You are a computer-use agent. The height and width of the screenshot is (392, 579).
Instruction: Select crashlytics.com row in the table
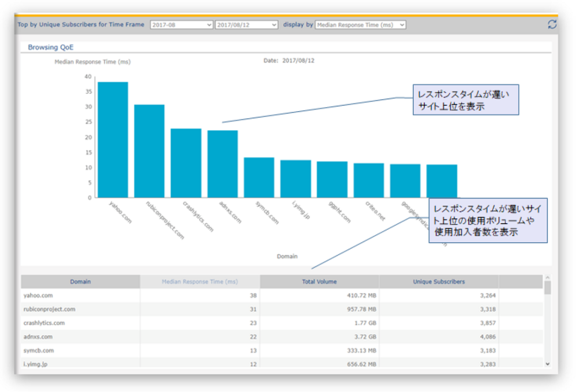282,323
